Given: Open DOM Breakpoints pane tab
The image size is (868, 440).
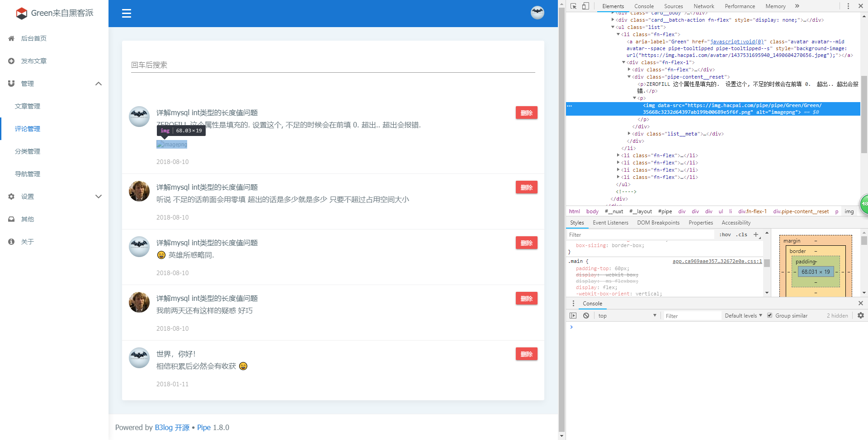Looking at the screenshot, I should (658, 223).
